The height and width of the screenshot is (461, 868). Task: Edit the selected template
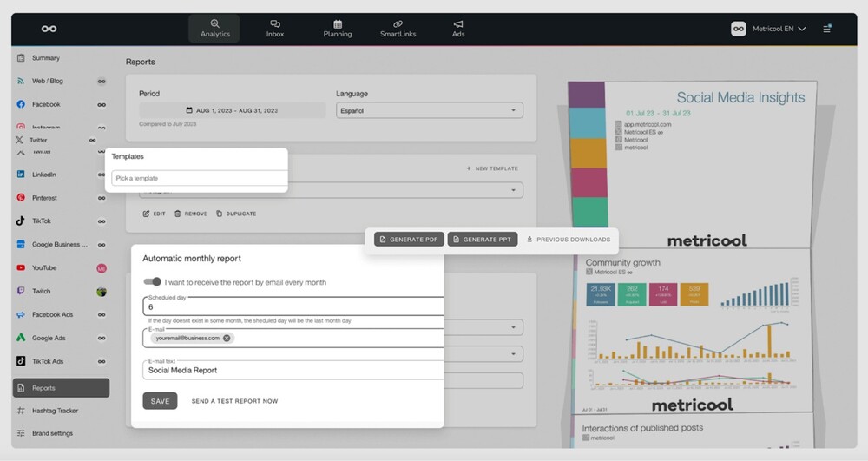(154, 214)
